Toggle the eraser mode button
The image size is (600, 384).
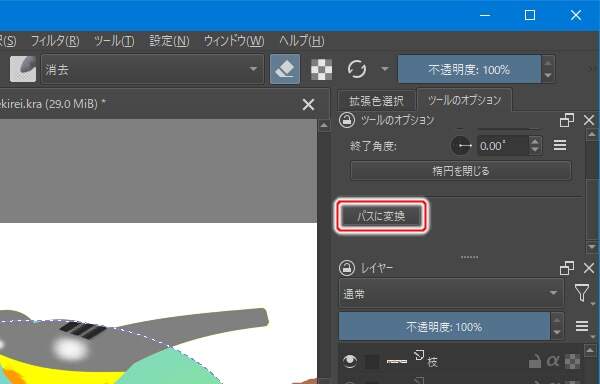tap(285, 69)
